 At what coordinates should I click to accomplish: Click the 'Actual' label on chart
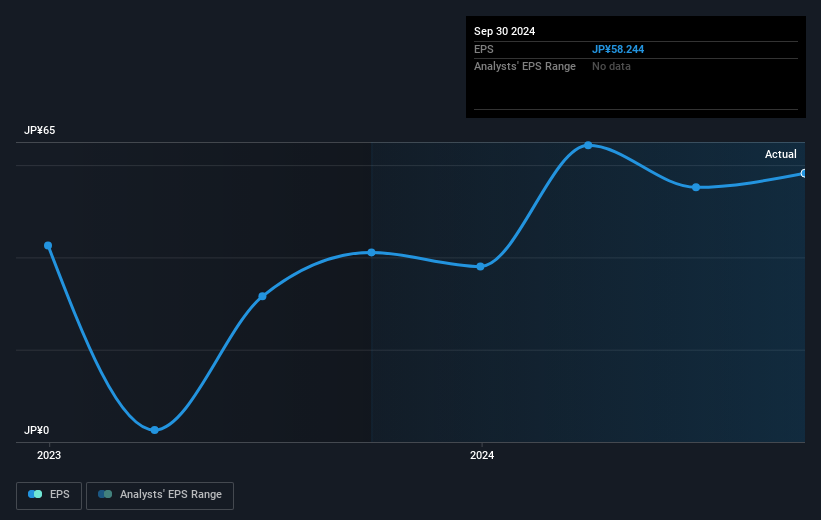781,154
